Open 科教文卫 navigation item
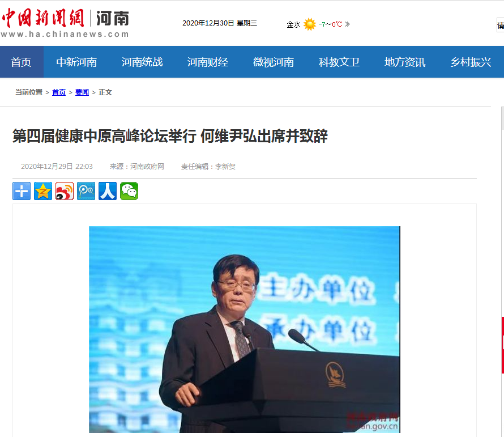The height and width of the screenshot is (437, 504). (339, 62)
